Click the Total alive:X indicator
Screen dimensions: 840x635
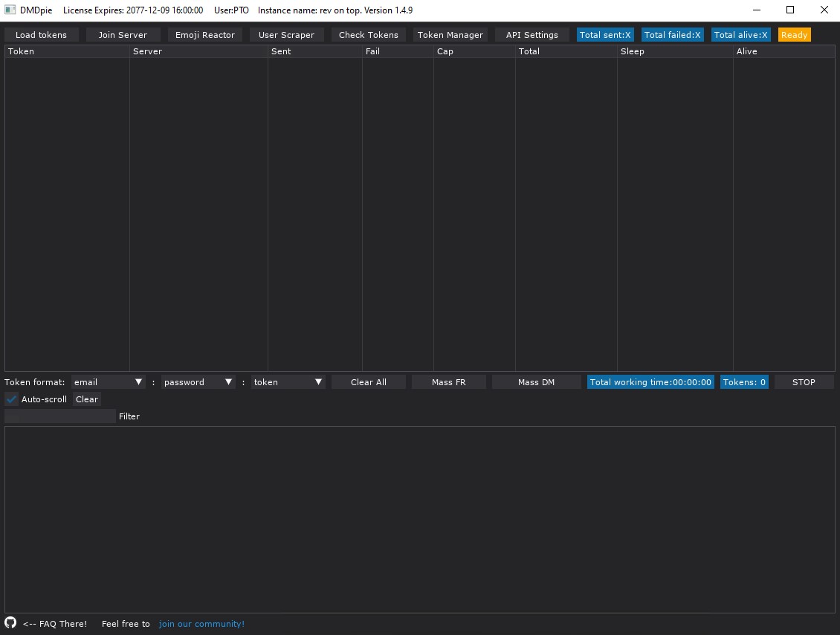coord(741,35)
